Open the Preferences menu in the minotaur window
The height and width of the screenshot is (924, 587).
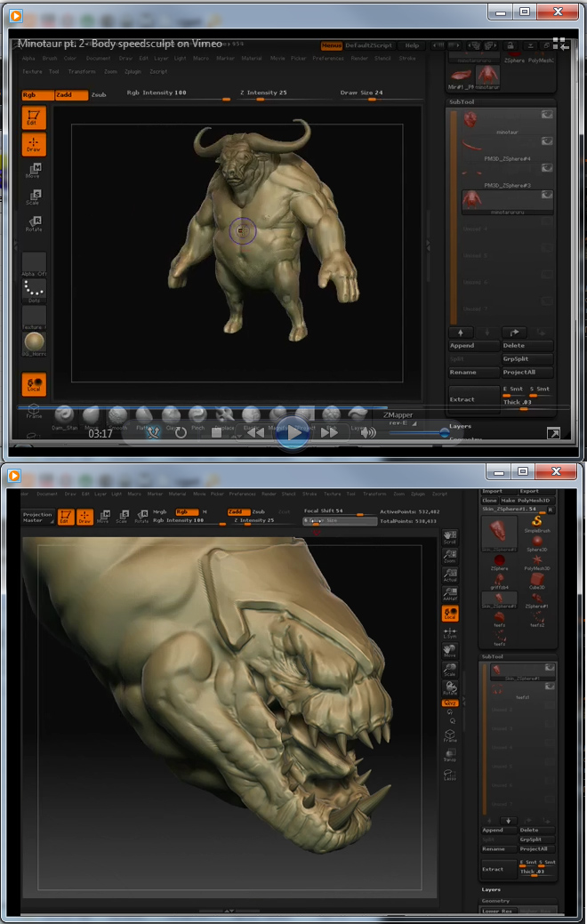pos(327,59)
